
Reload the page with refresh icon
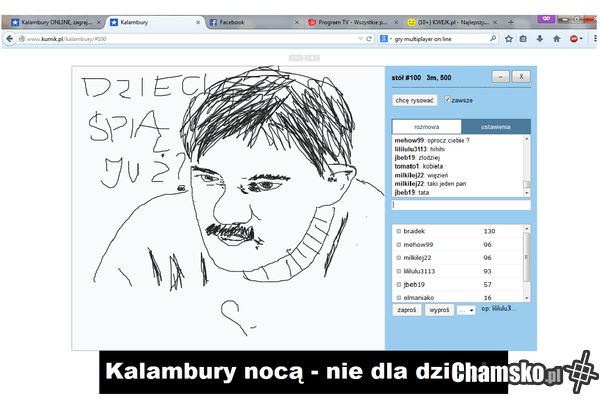tap(367, 38)
